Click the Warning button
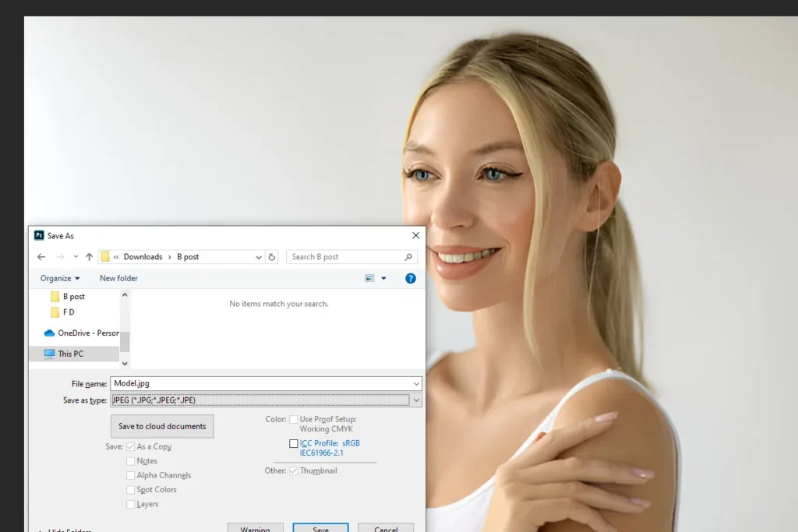The image size is (798, 532). (x=256, y=528)
